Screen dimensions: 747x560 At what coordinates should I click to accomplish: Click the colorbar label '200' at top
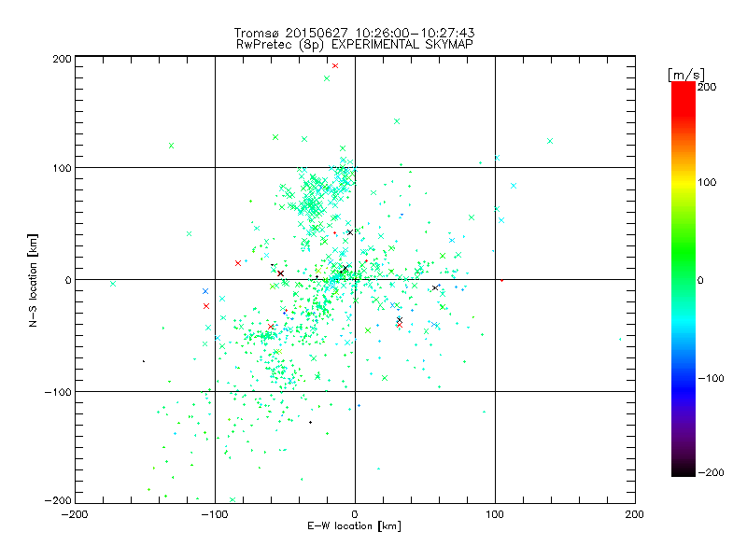707,87
